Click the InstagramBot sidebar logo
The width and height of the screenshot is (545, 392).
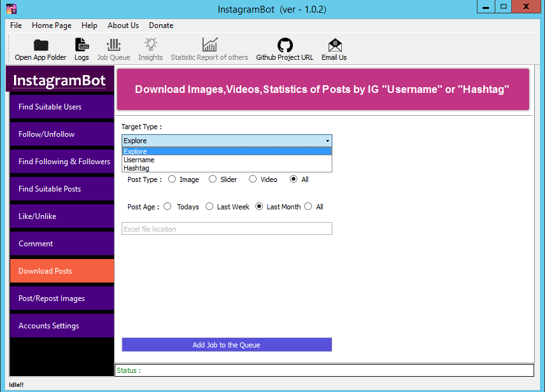click(x=59, y=80)
